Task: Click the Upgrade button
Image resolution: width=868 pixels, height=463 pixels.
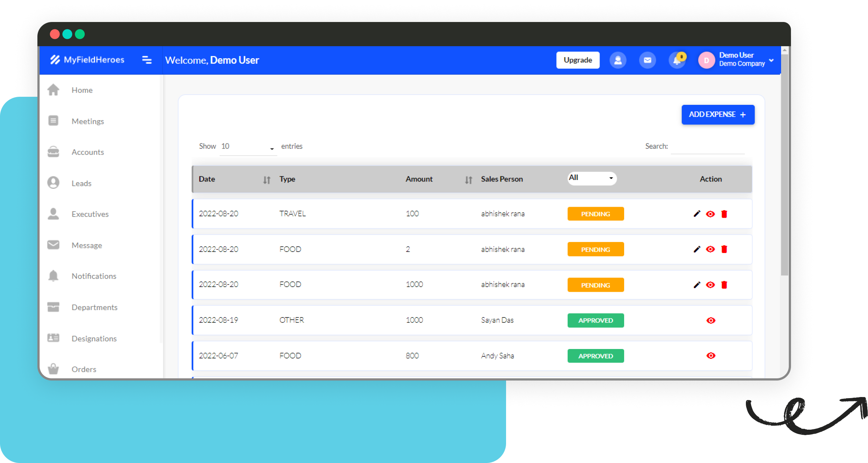Action: (578, 60)
